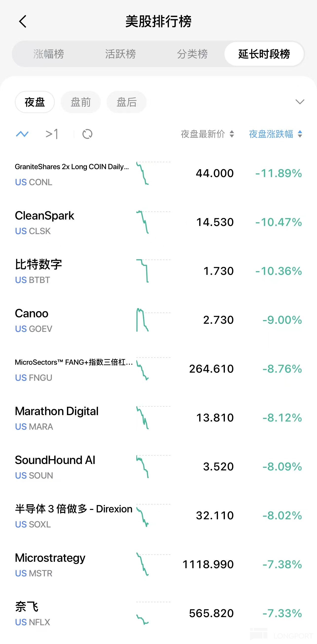Open CleanSpark mini trend chart

click(153, 222)
